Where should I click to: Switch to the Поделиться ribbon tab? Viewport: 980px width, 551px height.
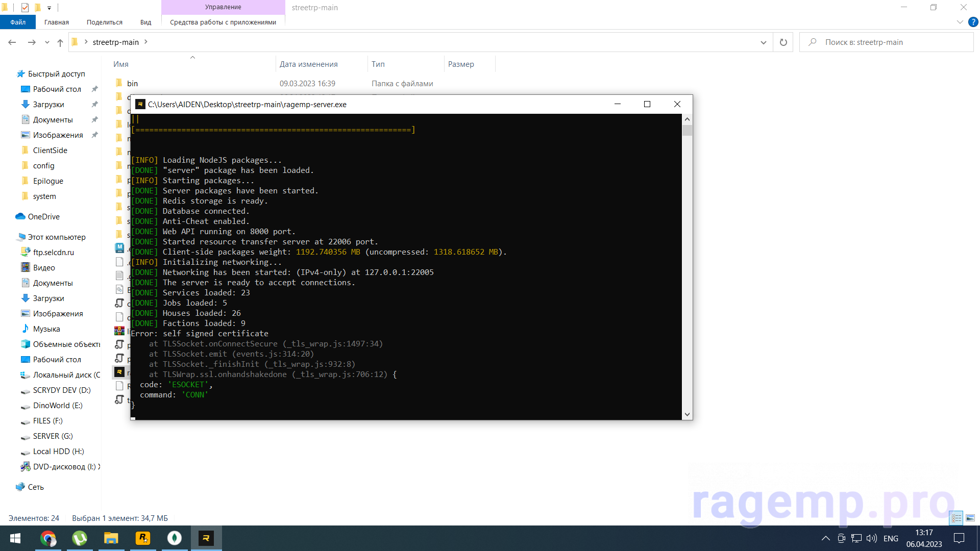pyautogui.click(x=105, y=22)
